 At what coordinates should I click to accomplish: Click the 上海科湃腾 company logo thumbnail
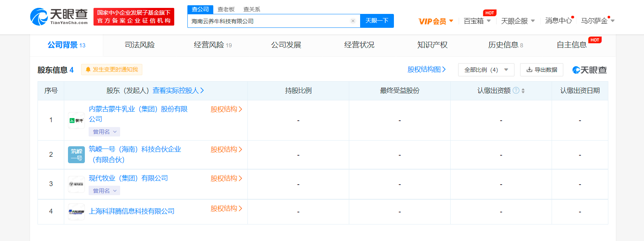pyautogui.click(x=77, y=212)
